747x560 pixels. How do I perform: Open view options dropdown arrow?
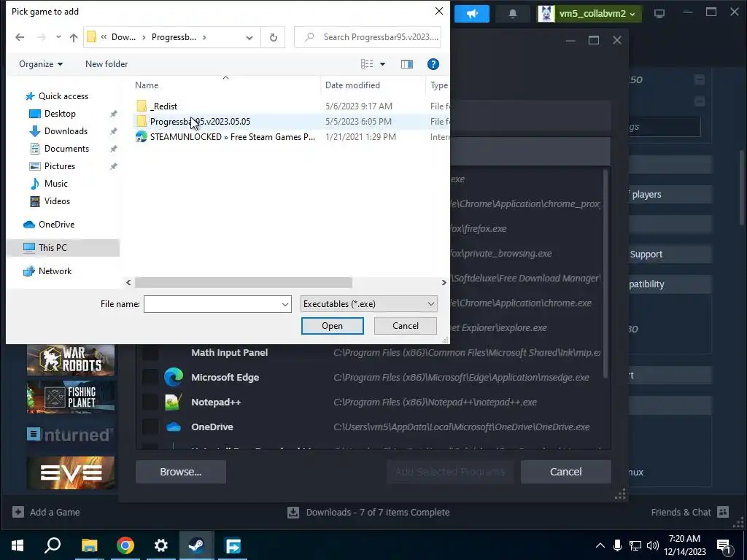pyautogui.click(x=382, y=64)
